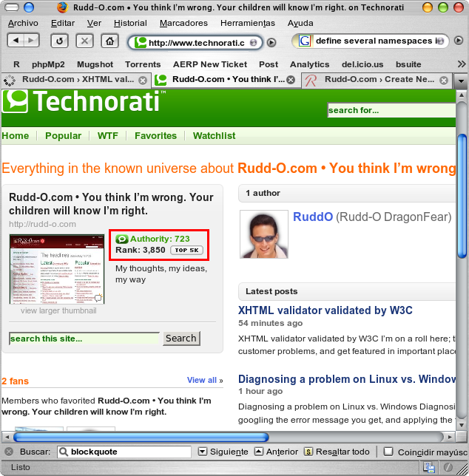The width and height of the screenshot is (469, 476).
Task: Click the Technorati 'search for...' field
Action: point(391,110)
